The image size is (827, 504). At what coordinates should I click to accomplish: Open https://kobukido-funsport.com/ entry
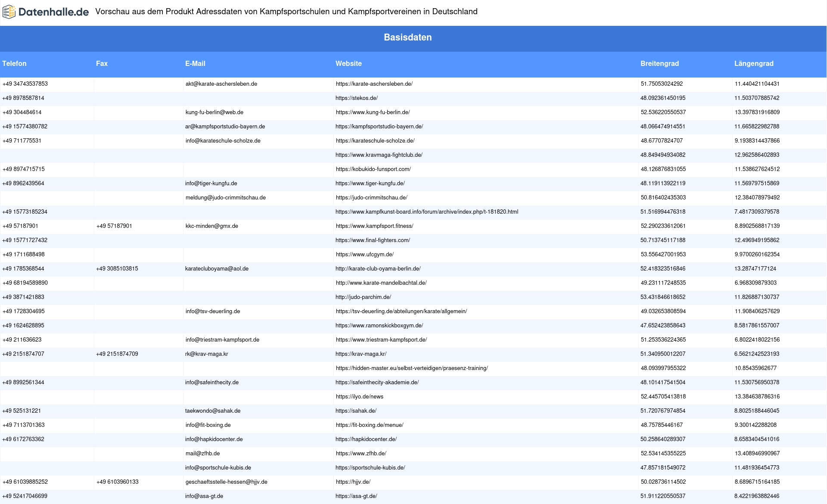coord(373,169)
